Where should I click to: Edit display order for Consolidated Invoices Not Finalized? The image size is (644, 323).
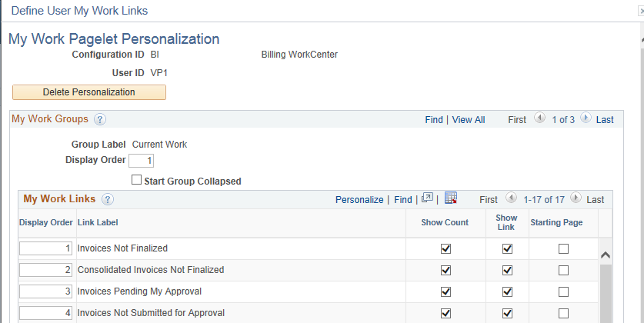click(x=46, y=270)
